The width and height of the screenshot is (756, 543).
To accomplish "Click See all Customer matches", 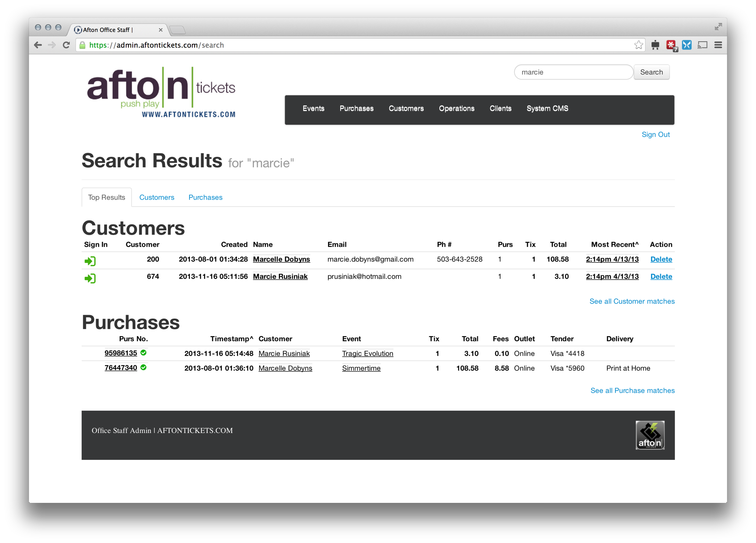I will click(632, 301).
